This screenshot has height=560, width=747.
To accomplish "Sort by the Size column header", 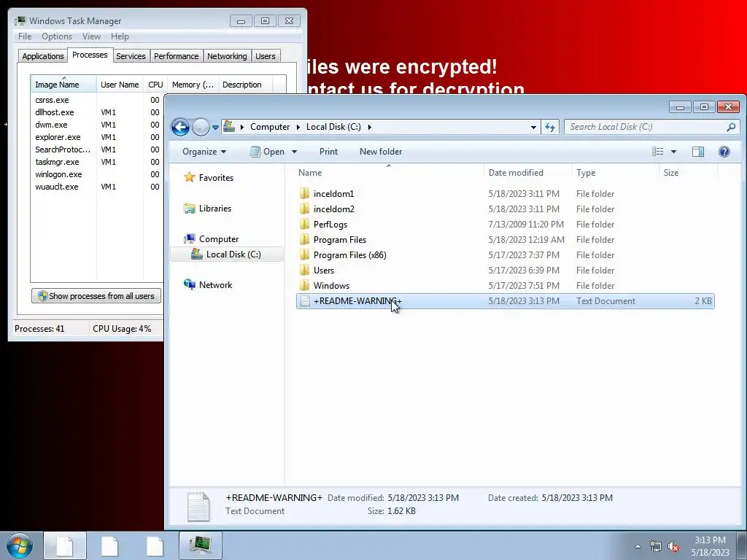I will coord(688,172).
